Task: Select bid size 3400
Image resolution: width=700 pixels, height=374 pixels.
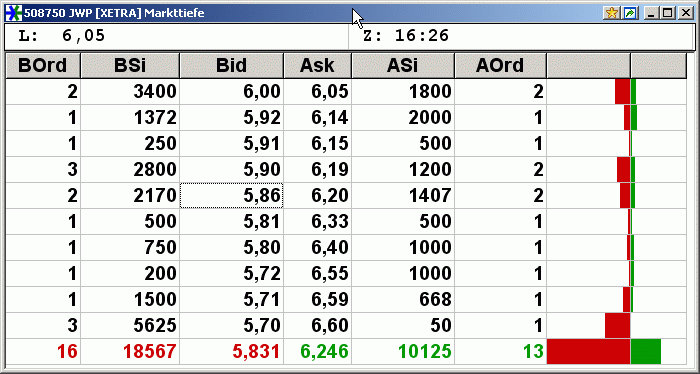Action: (x=130, y=92)
